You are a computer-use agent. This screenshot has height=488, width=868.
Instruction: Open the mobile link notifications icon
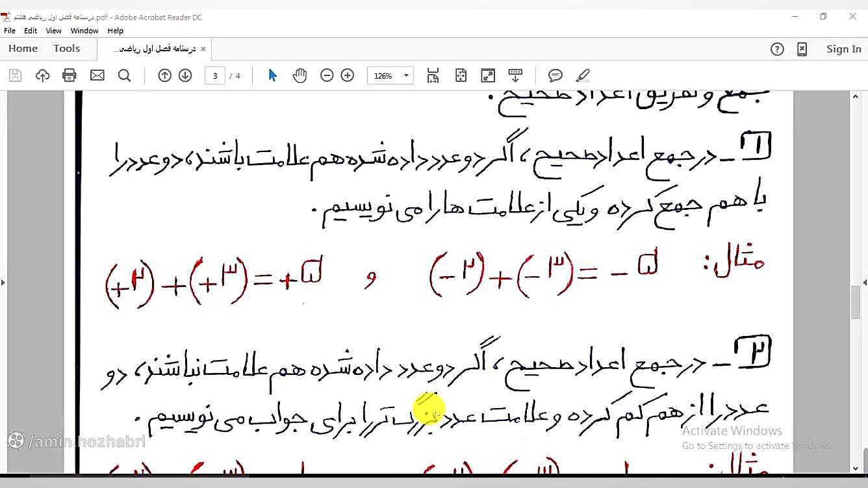tap(802, 49)
